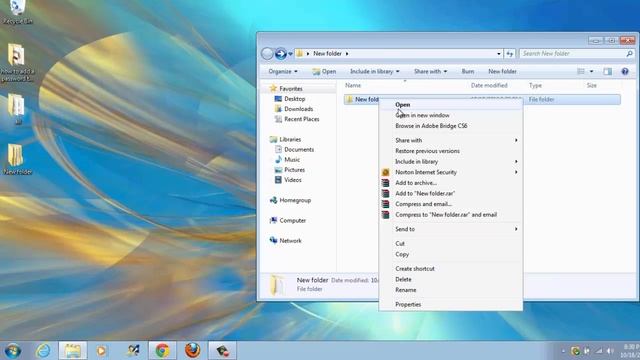Open the Organize dropdown menu

[283, 71]
